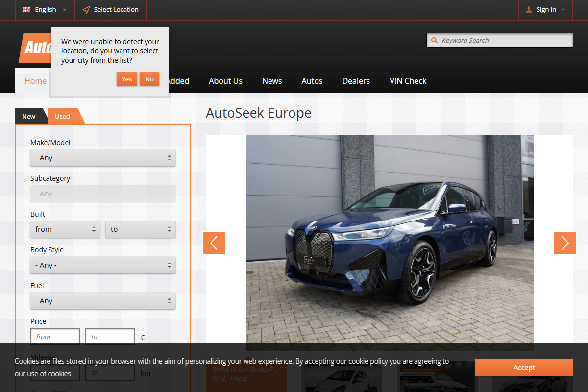Accept the cookie policy

524,367
